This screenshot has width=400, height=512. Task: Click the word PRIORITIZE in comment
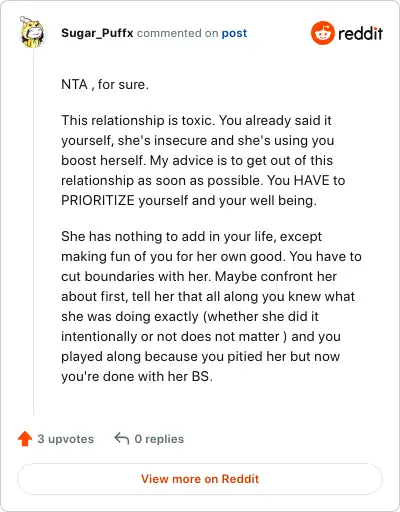[98, 200]
